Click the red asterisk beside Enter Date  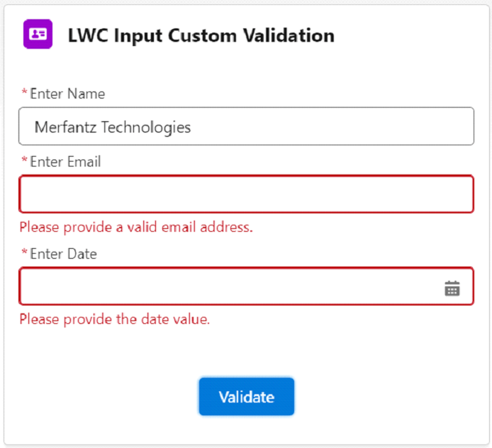click(24, 252)
